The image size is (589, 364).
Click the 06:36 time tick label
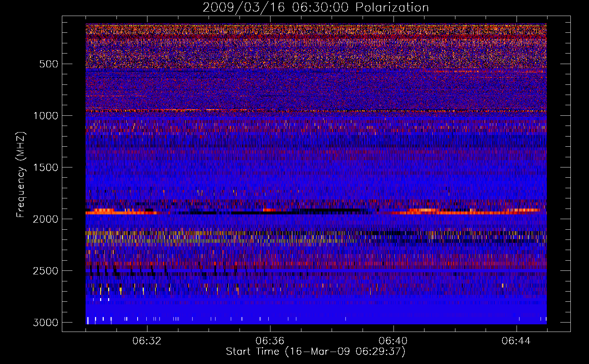click(x=270, y=341)
